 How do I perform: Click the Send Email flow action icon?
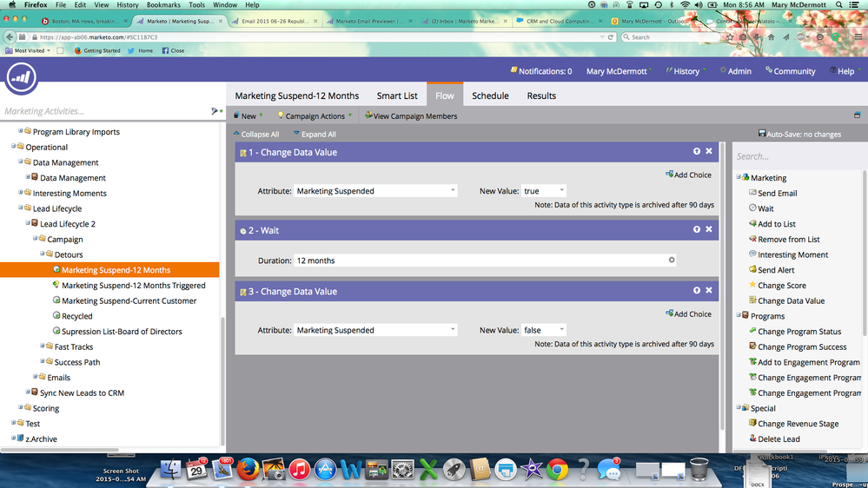pos(752,193)
